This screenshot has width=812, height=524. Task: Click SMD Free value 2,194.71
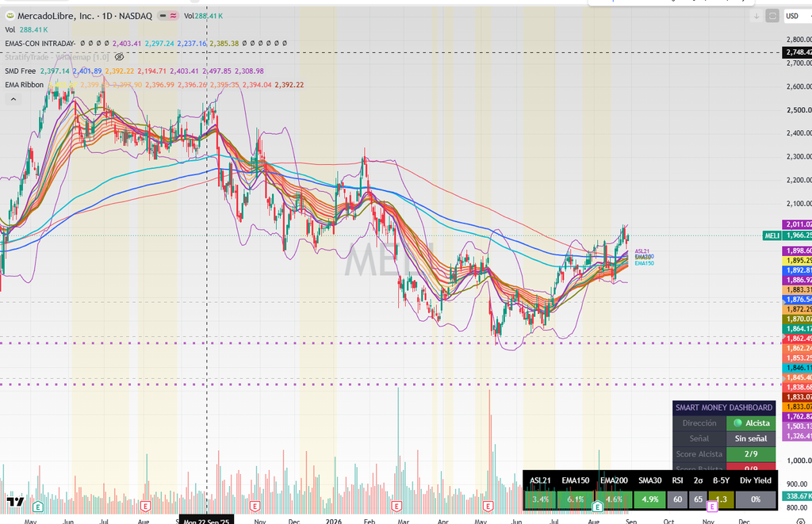pos(151,71)
